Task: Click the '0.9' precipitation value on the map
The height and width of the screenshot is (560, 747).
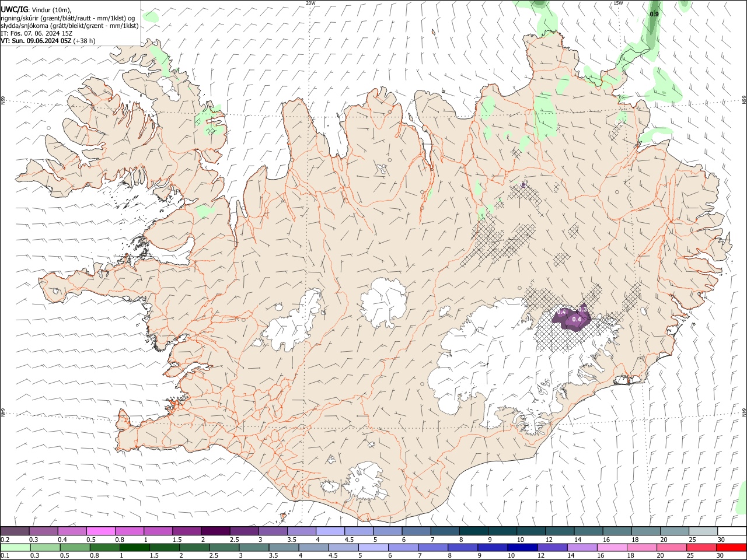Action: click(654, 14)
